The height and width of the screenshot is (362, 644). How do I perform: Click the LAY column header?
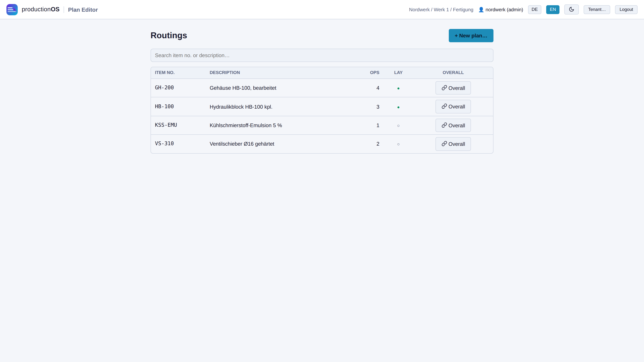coord(398,72)
